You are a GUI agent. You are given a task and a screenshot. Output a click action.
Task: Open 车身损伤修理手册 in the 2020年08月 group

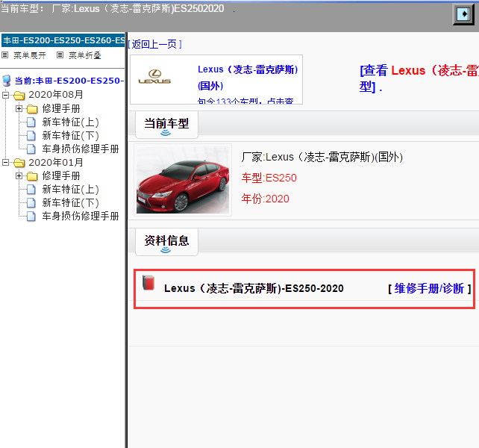point(81,149)
